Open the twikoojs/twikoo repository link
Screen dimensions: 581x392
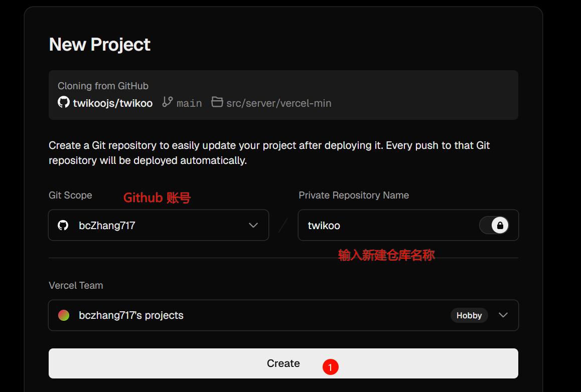(x=112, y=103)
